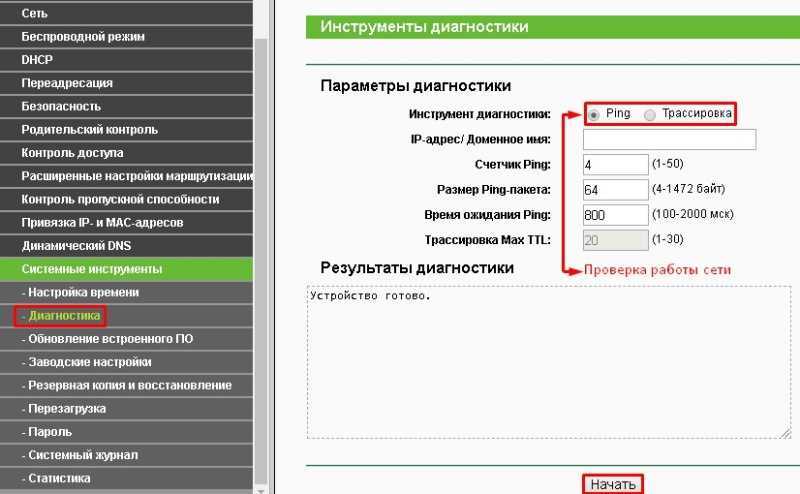Select the Диагностика submenu item

pyautogui.click(x=126, y=315)
